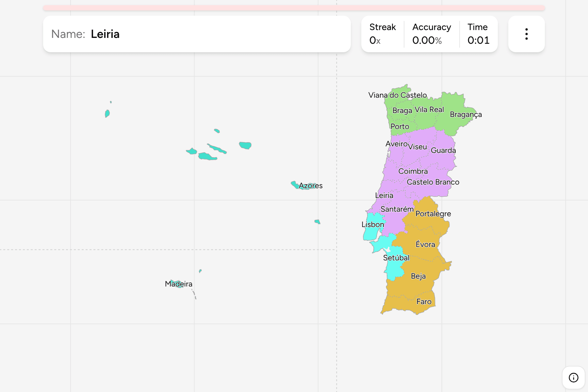Select the Lisbon district label
Viewport: 588px width, 392px height.
tap(373, 224)
